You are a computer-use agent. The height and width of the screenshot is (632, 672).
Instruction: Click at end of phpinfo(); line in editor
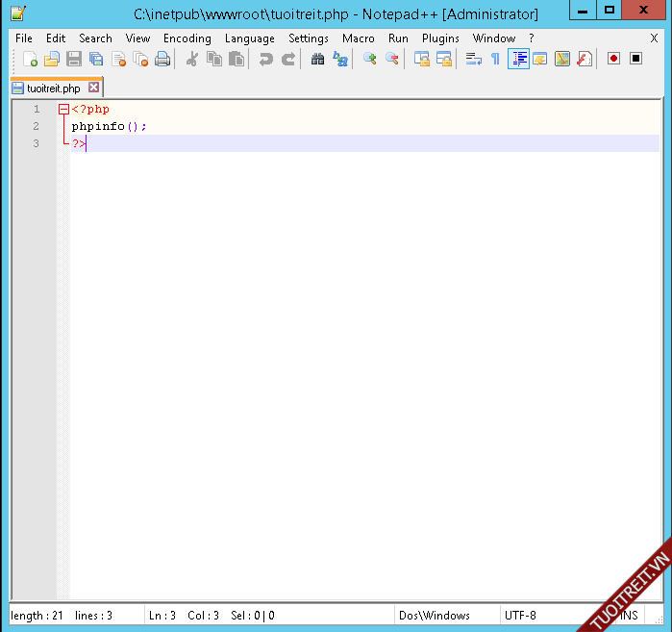pos(148,127)
